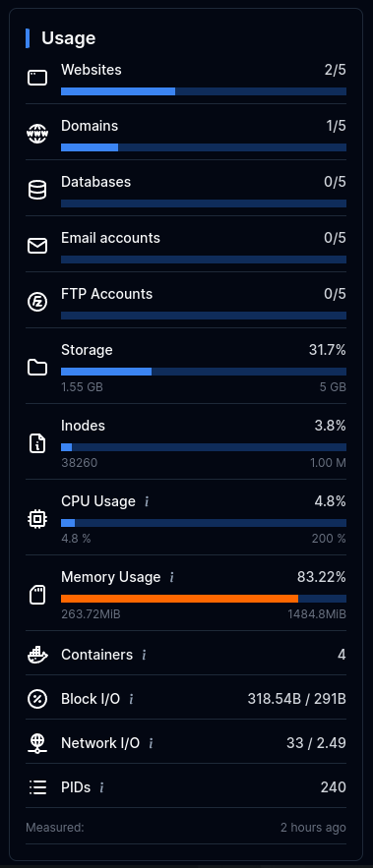Show the info hint next to Containers

(x=144, y=655)
